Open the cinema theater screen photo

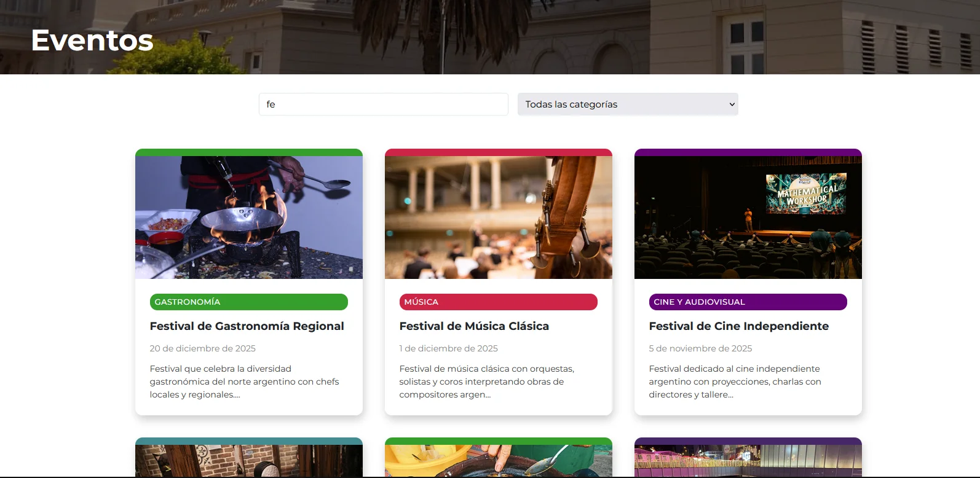[x=748, y=217]
